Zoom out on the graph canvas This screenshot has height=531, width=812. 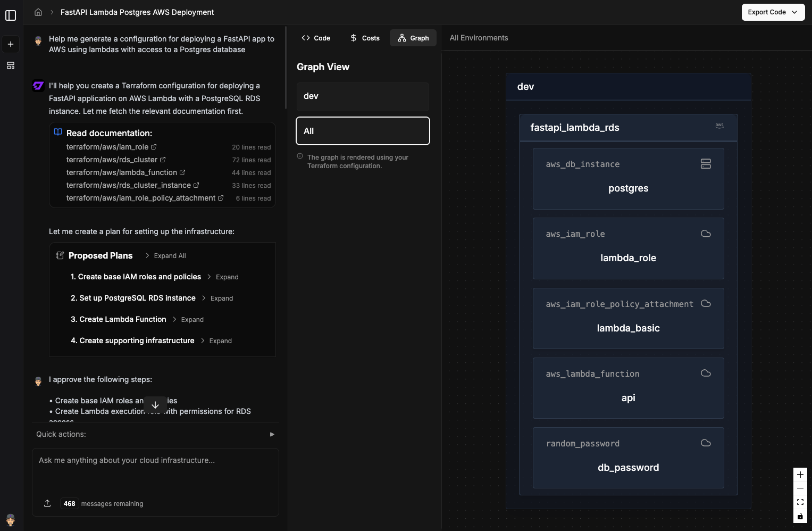[800, 488]
